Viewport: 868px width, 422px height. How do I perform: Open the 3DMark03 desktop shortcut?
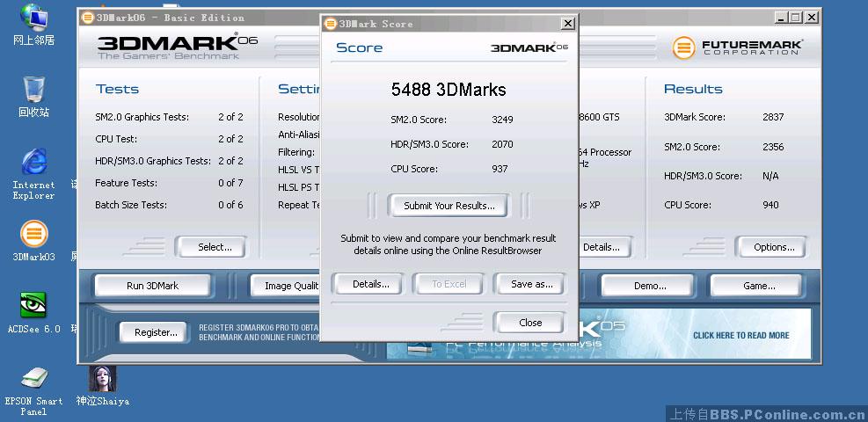click(x=33, y=235)
